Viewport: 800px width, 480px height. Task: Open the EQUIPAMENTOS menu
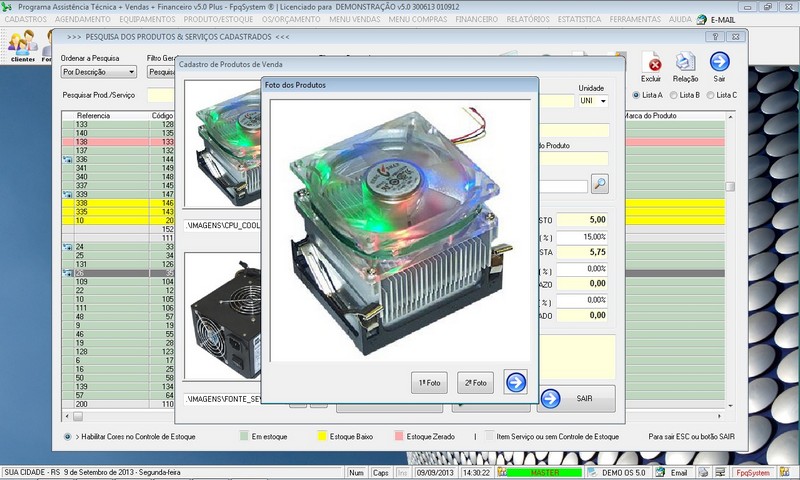(147, 19)
